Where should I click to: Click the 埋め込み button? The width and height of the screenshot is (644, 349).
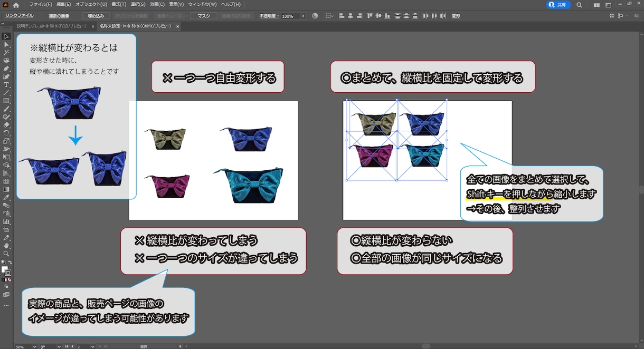pos(96,16)
